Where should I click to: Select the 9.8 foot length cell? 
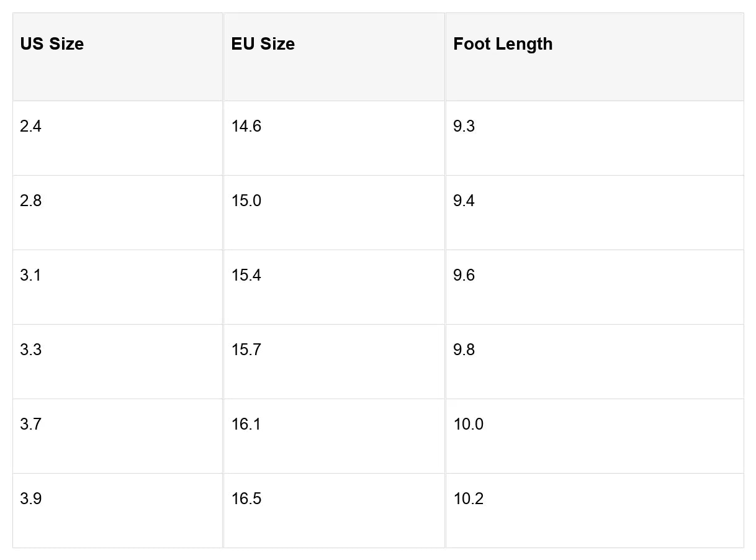click(x=464, y=350)
